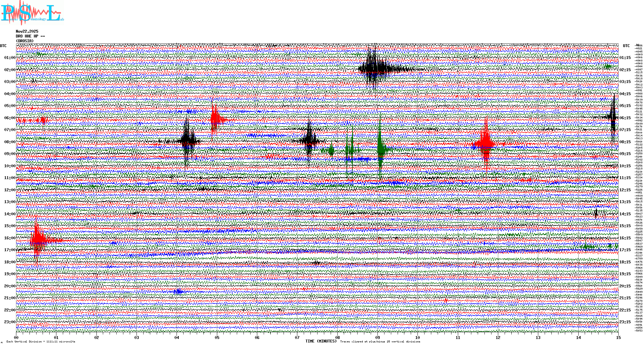Click the PSL Seismology Lab logo
The image size is (644, 346).
(32, 13)
